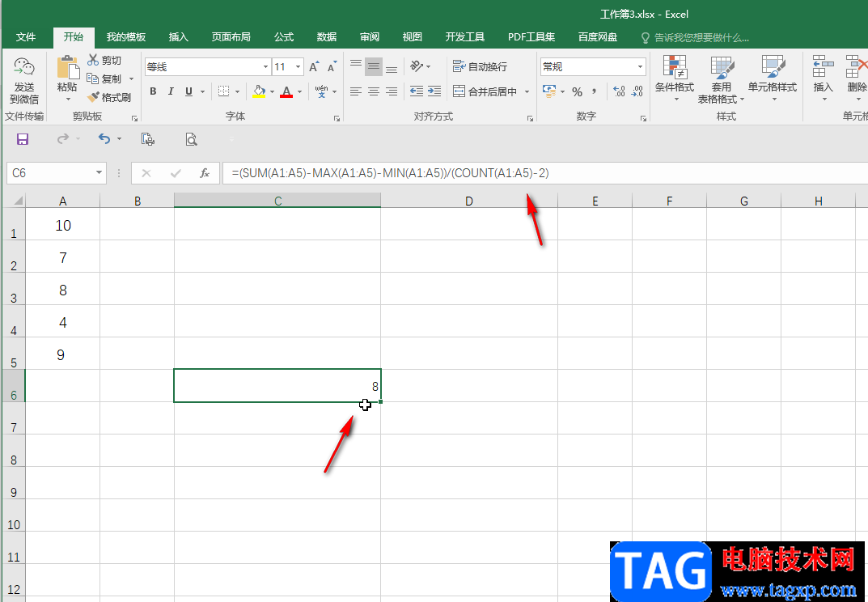Click the increase indent icon
The width and height of the screenshot is (868, 602).
point(434,91)
